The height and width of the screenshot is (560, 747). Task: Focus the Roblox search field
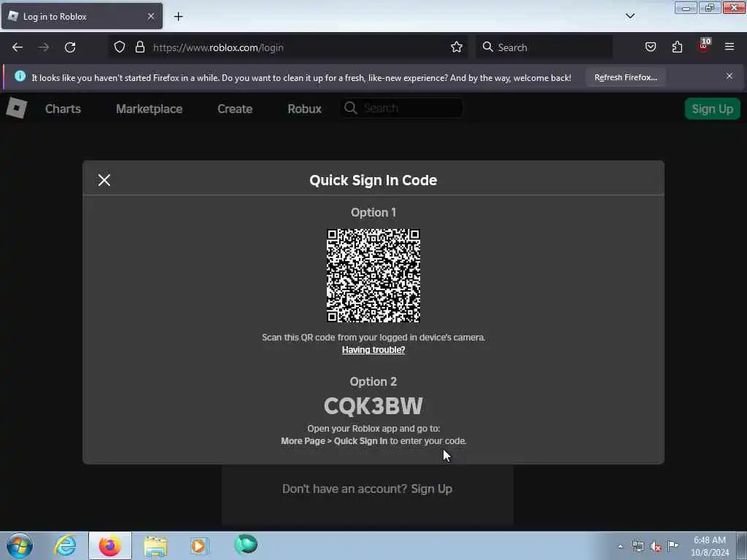coord(402,108)
